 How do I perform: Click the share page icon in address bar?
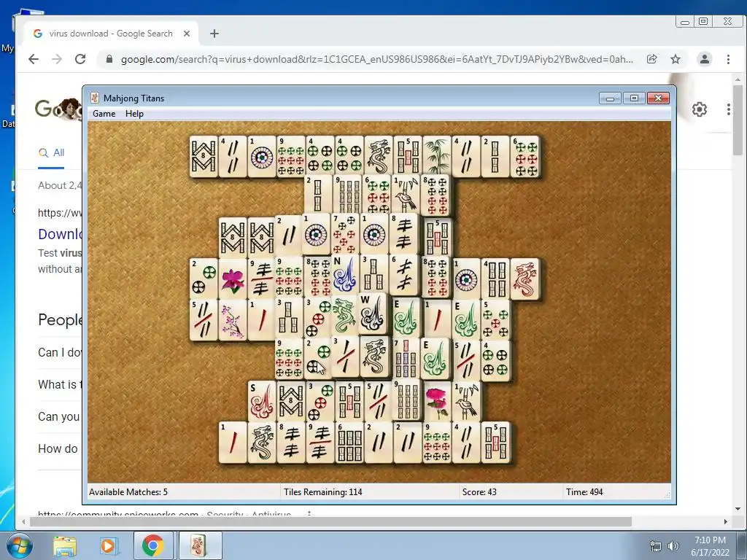[651, 59]
